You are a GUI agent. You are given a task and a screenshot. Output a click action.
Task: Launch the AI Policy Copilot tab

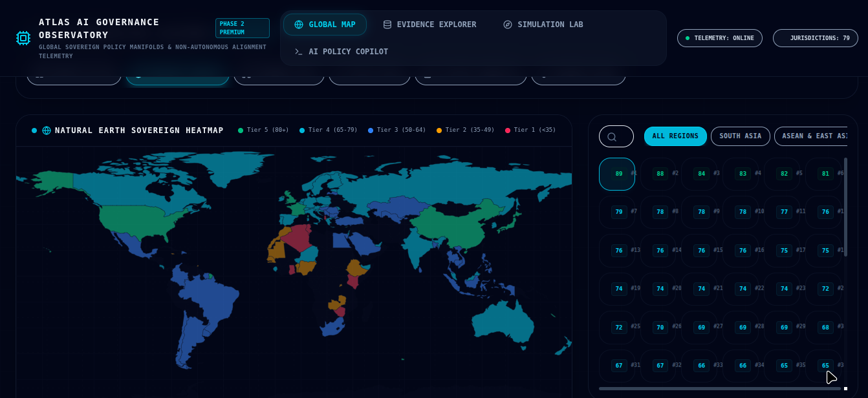coord(341,52)
